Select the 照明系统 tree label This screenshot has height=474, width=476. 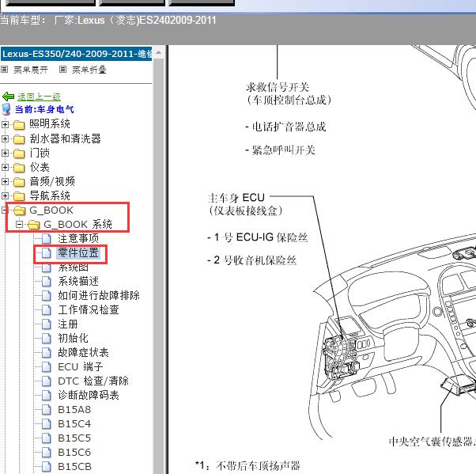(50, 123)
